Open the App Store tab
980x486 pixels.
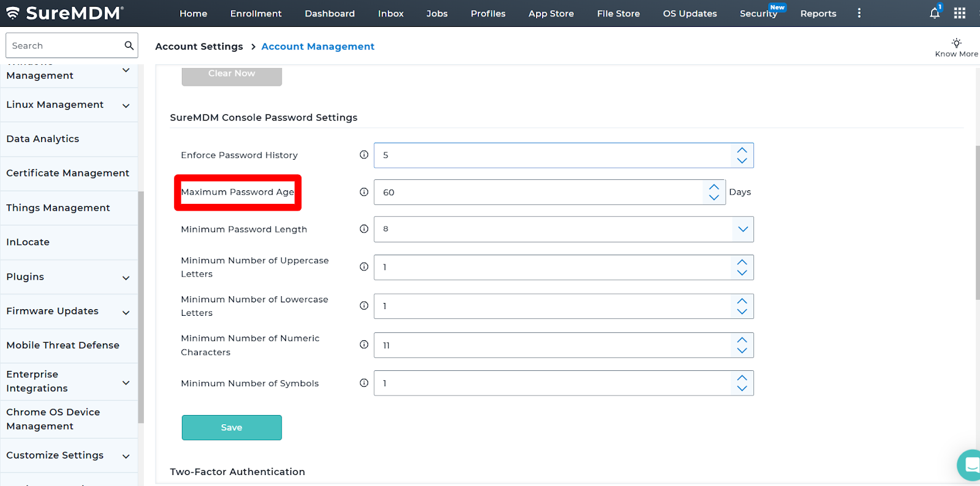551,13
